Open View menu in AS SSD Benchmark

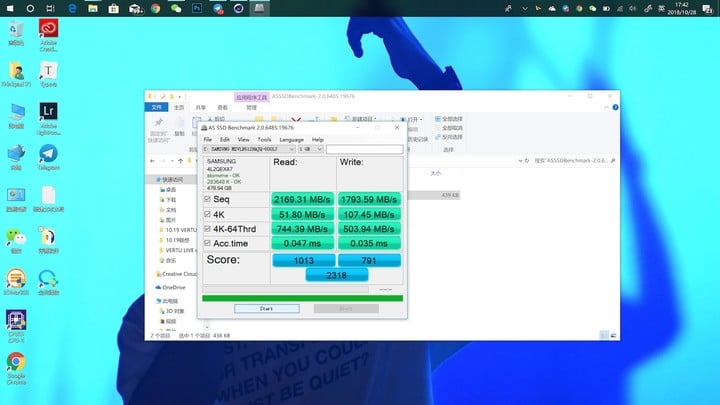243,140
